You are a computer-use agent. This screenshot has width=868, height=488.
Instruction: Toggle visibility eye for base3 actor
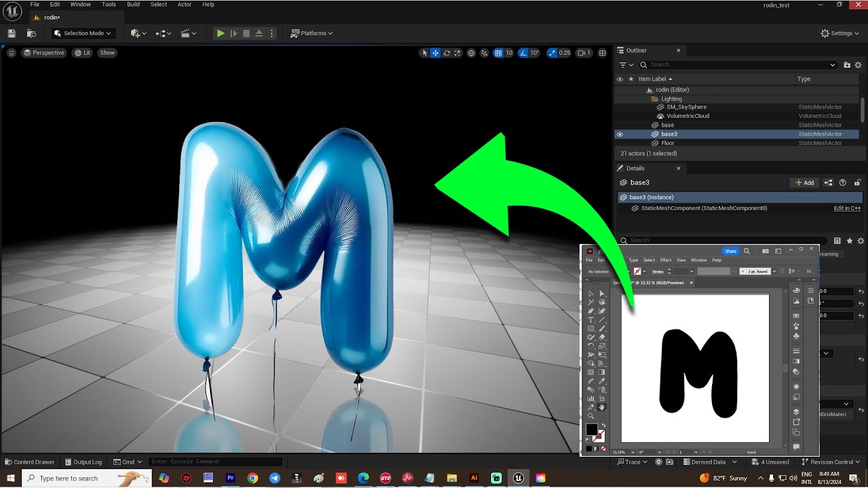(619, 134)
